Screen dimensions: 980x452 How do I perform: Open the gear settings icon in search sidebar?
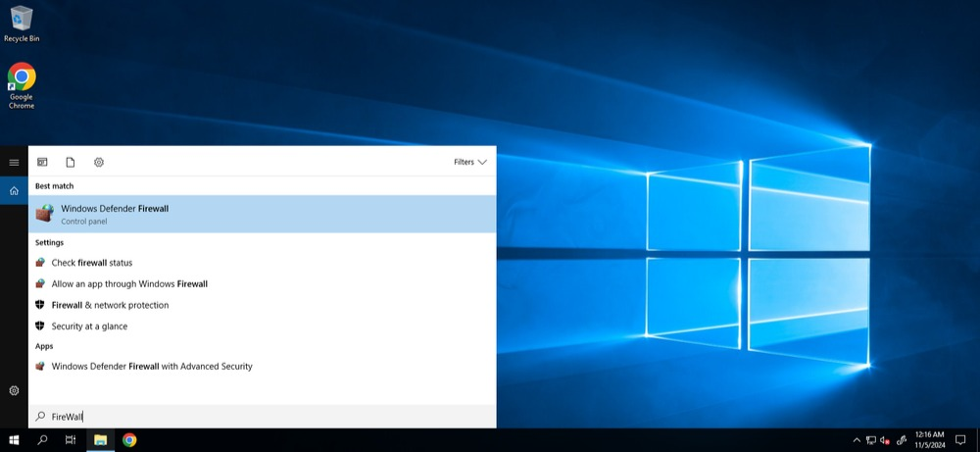(x=14, y=391)
